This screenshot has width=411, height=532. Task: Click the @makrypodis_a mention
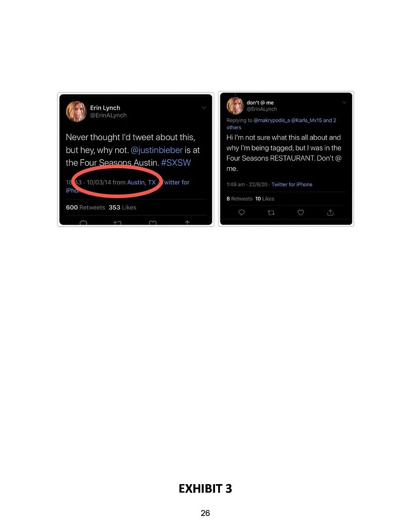coord(271,120)
